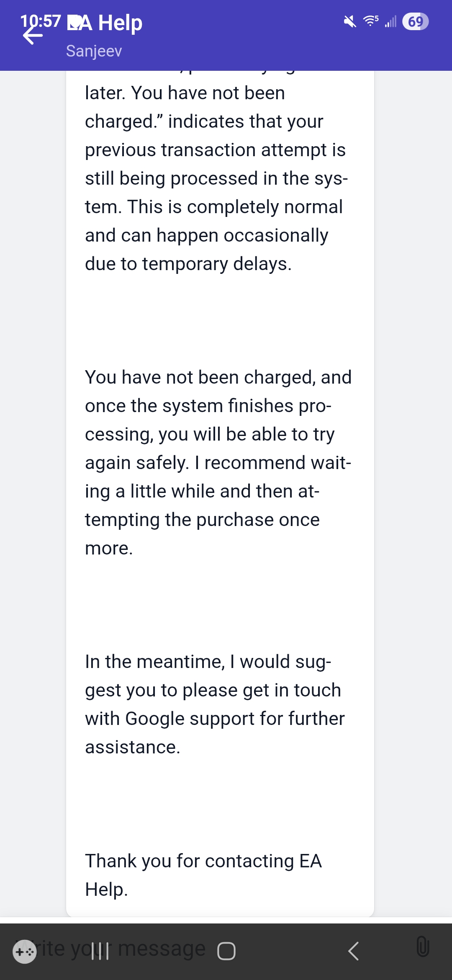The height and width of the screenshot is (980, 452).
Task: Tap the floating game controller icon
Action: point(25,952)
